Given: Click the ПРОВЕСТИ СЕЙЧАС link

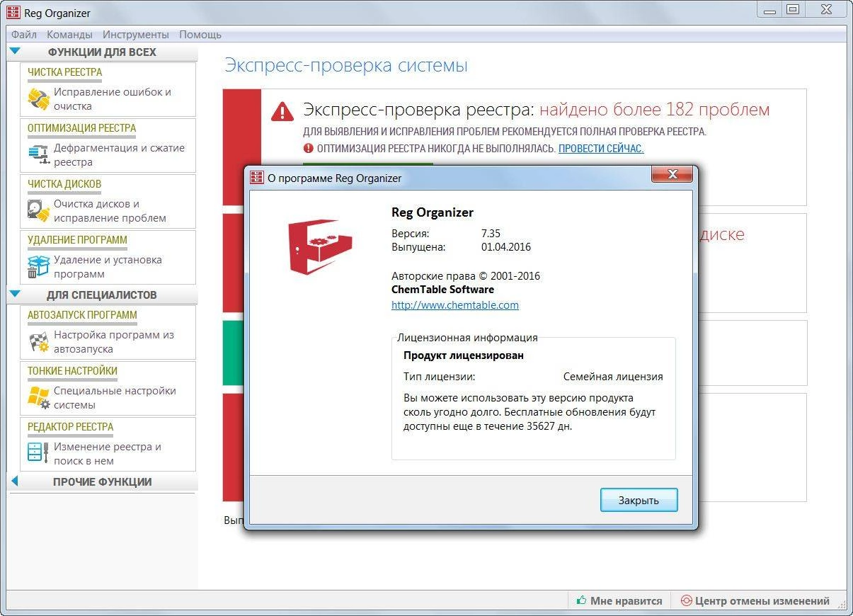Looking at the screenshot, I should click(601, 149).
